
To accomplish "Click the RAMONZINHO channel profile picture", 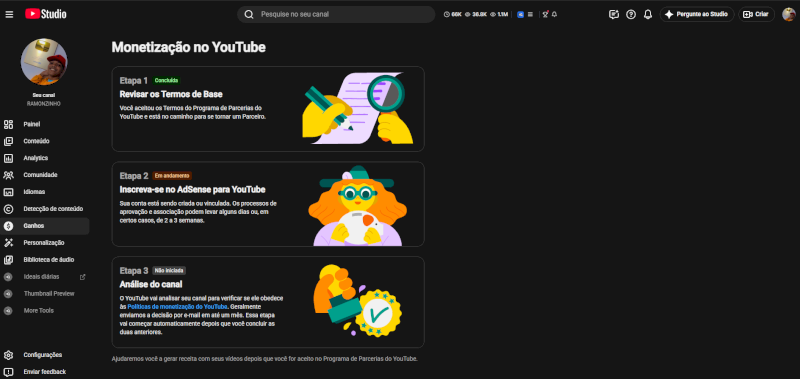I will (44, 62).
